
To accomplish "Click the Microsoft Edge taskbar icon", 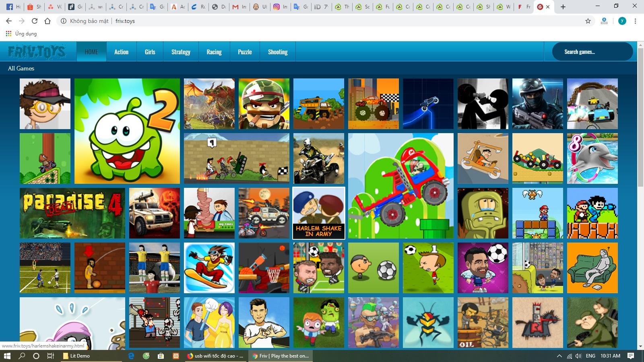I will click(132, 356).
